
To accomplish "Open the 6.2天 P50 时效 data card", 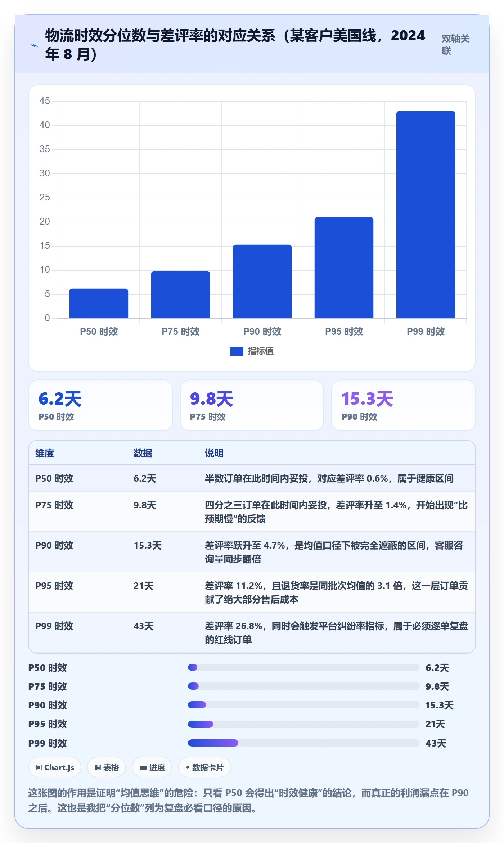I will 100,405.
